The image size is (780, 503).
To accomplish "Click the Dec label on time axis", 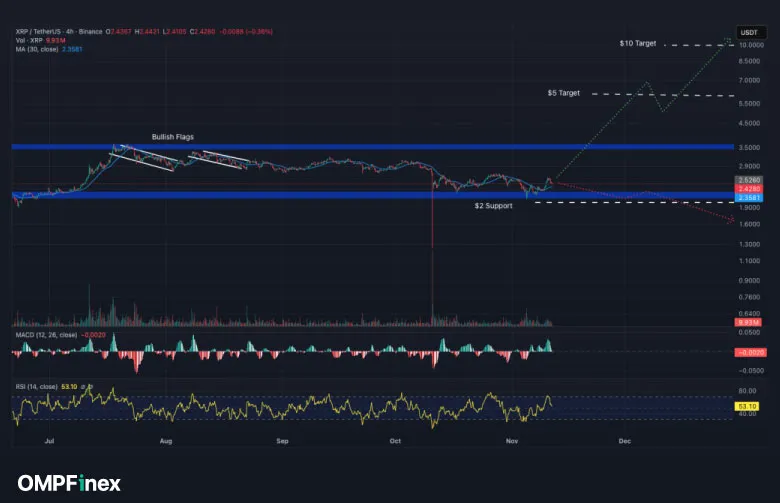I will (624, 440).
